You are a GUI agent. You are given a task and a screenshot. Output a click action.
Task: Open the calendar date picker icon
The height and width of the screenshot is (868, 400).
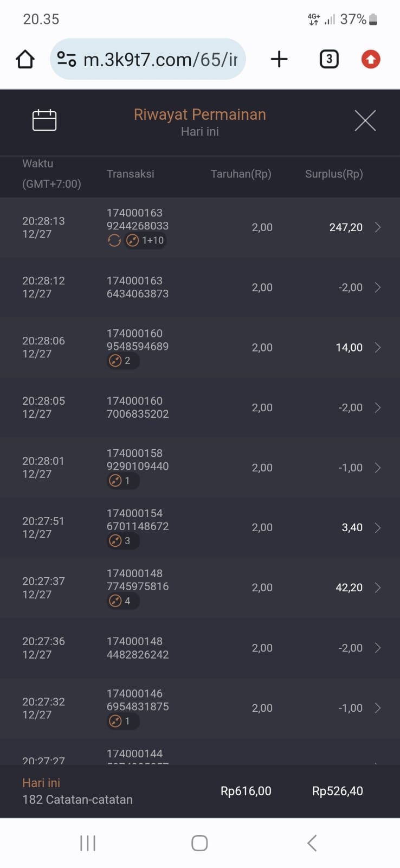coord(44,120)
